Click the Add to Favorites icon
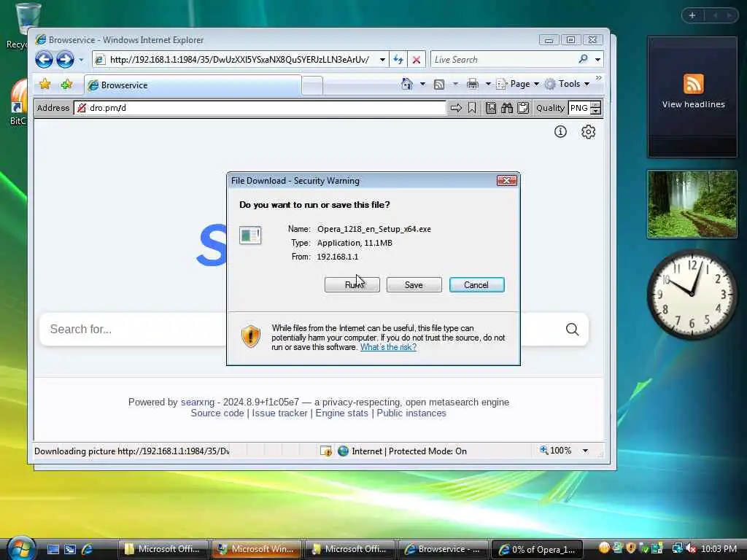This screenshot has width=747, height=560. tap(66, 85)
